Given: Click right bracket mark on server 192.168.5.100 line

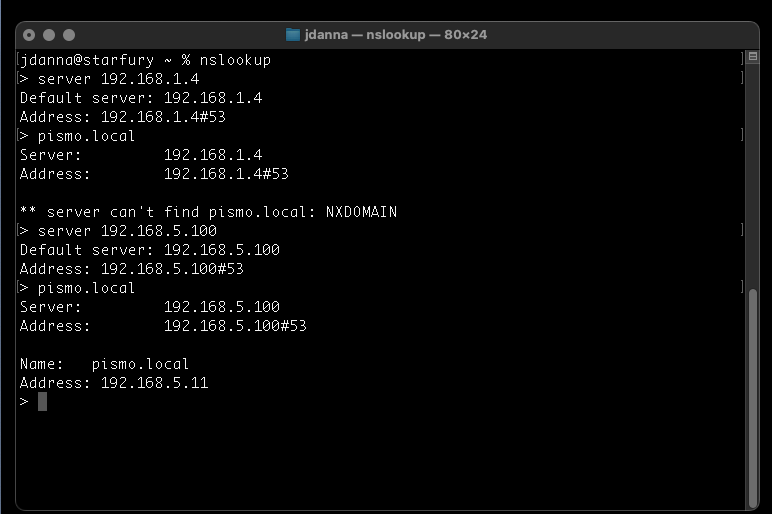Looking at the screenshot, I should point(742,230).
